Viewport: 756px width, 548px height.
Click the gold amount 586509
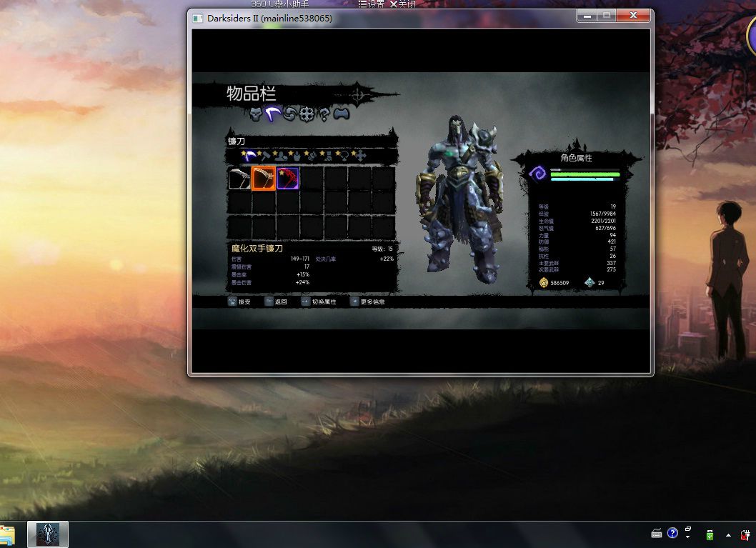click(559, 283)
